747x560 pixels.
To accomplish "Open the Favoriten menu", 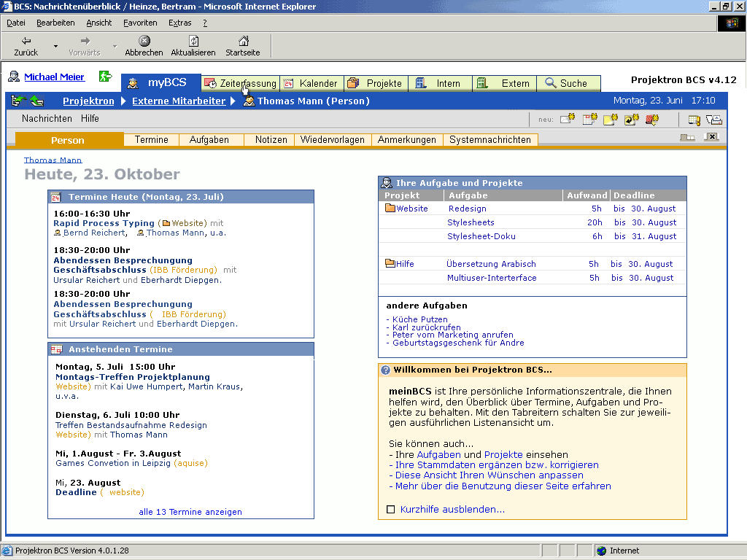I will click(140, 23).
